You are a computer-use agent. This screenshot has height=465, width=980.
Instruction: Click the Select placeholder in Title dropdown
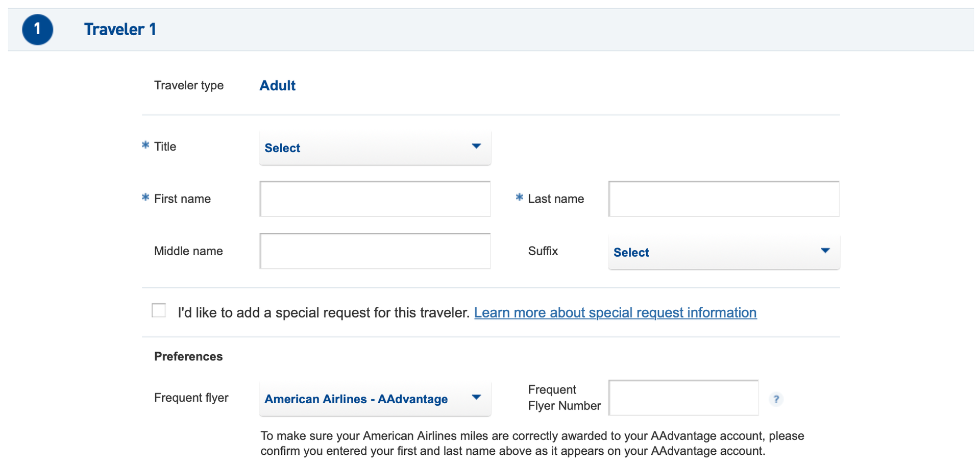282,148
